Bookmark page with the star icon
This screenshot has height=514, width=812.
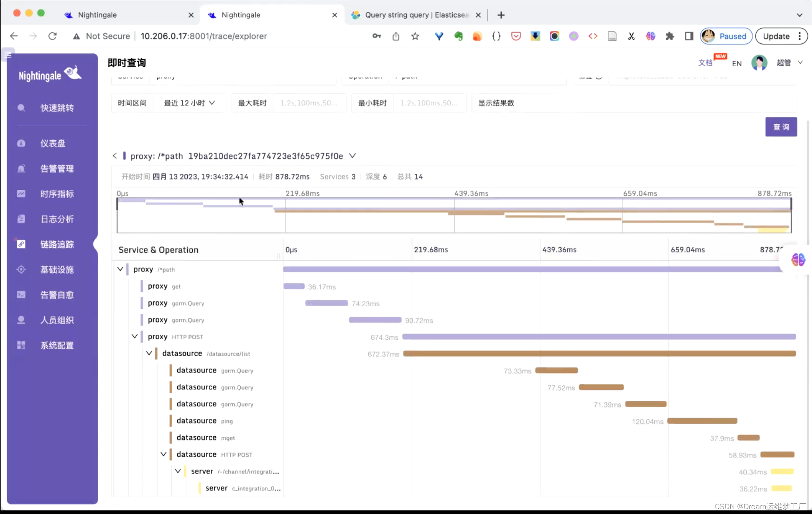(415, 36)
